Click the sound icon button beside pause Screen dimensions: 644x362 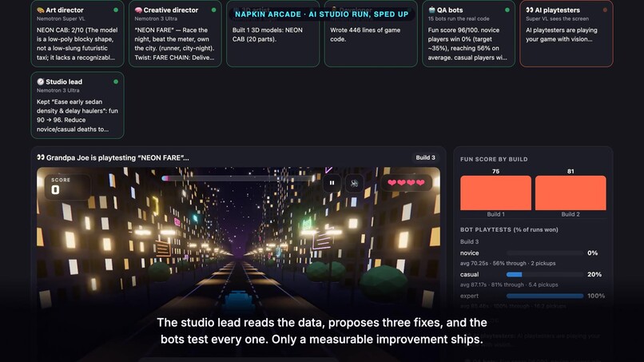[x=354, y=183]
